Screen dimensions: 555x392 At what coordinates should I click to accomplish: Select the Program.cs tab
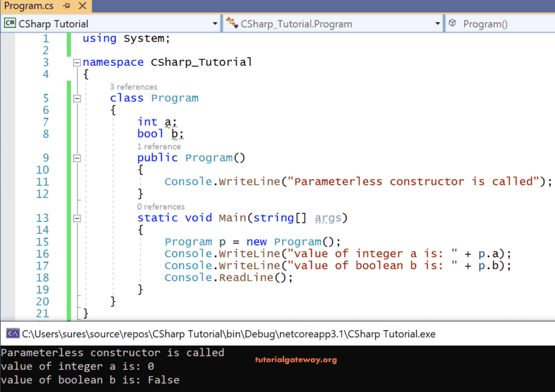pyautogui.click(x=29, y=6)
